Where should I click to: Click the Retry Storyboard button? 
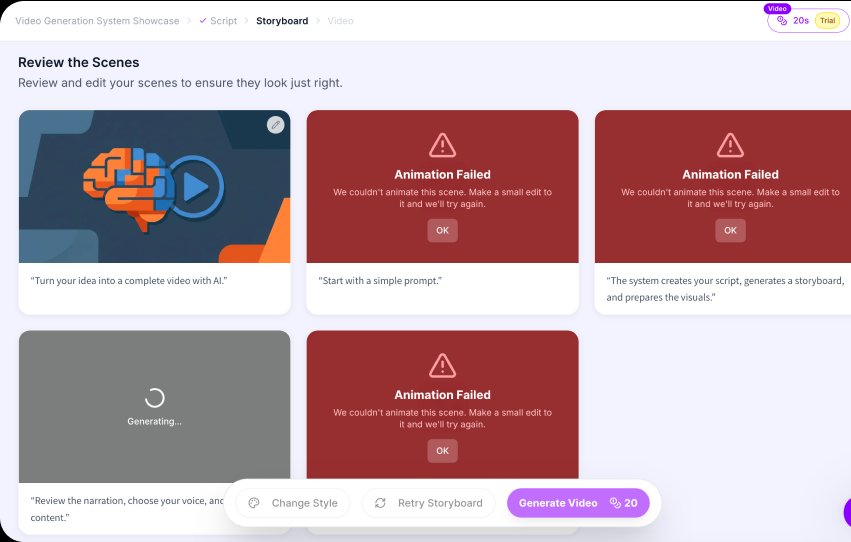click(429, 503)
